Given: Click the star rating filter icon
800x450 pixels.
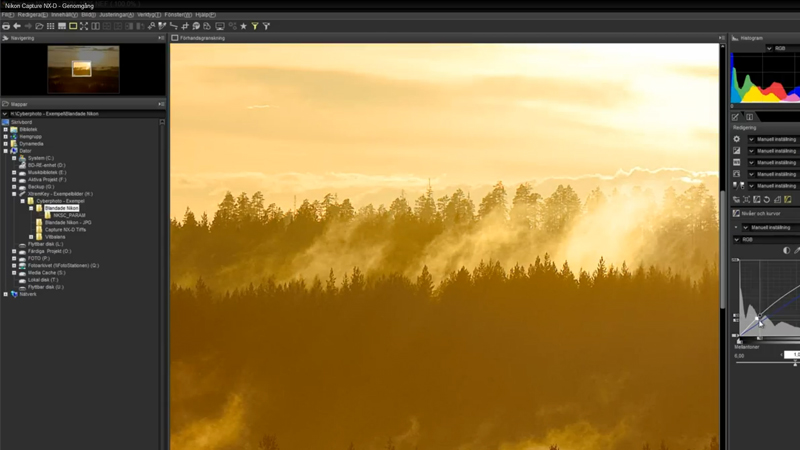Looking at the screenshot, I should [243, 26].
